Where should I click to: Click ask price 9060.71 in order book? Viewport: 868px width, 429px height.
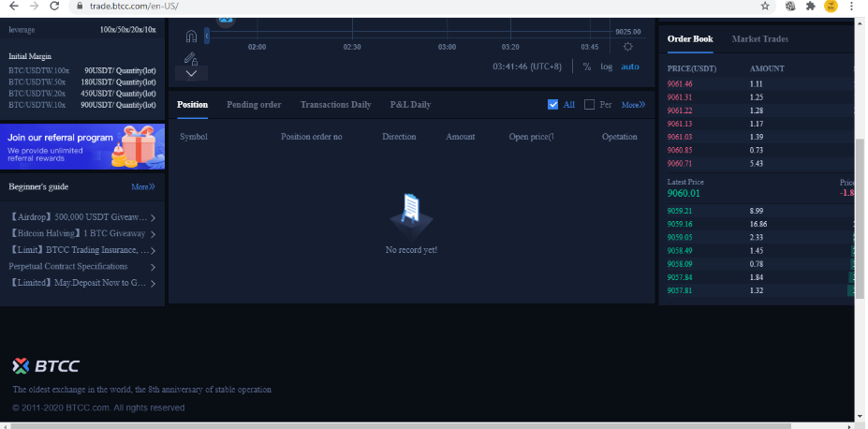[680, 164]
